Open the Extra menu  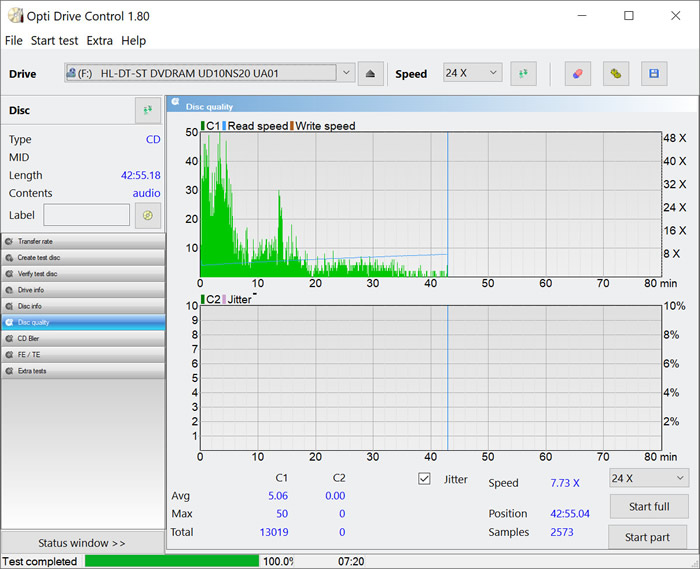point(100,41)
